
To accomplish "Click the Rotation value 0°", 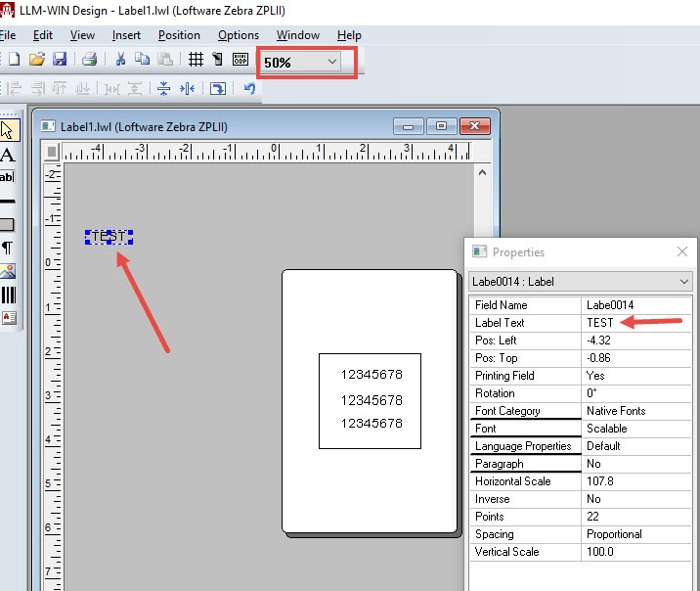I will click(635, 393).
